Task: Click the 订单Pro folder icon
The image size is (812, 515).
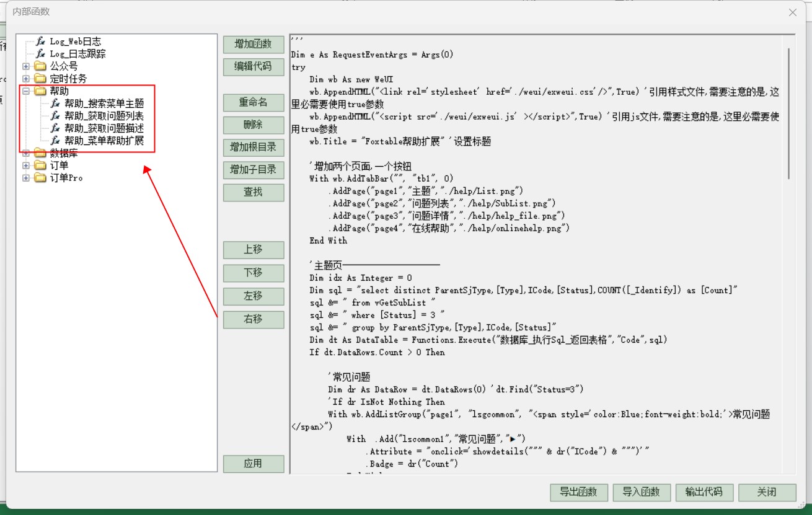Action: [40, 178]
